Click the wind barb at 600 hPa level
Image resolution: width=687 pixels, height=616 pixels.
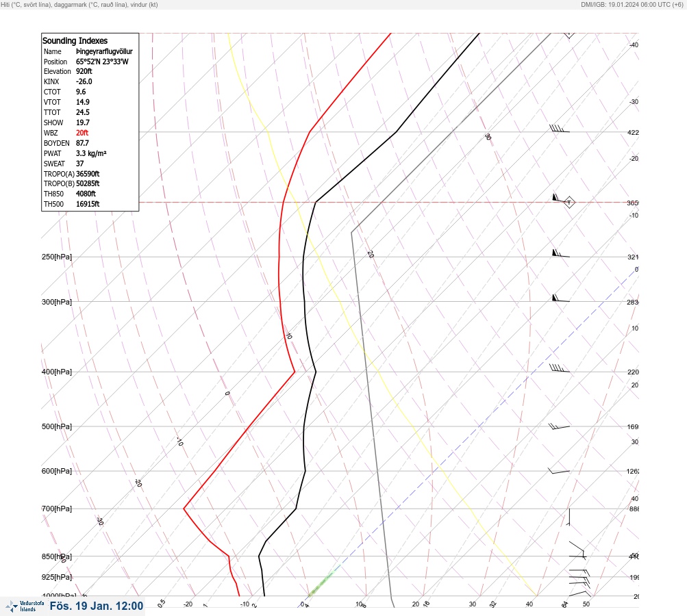coord(559,471)
